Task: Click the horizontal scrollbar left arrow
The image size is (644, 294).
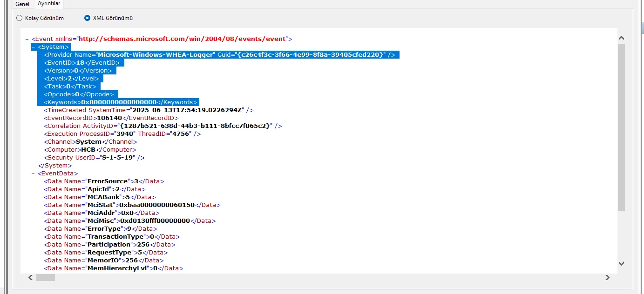Action: (31, 278)
